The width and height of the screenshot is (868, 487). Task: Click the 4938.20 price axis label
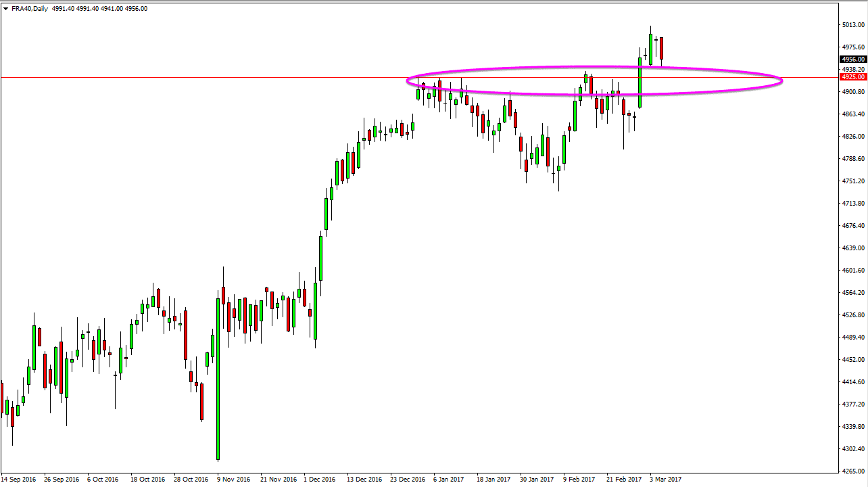[x=854, y=69]
